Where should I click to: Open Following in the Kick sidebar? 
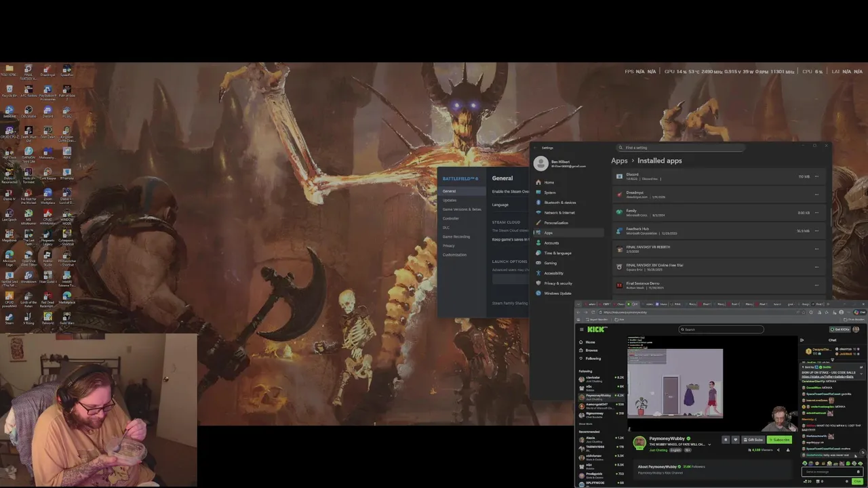click(591, 359)
